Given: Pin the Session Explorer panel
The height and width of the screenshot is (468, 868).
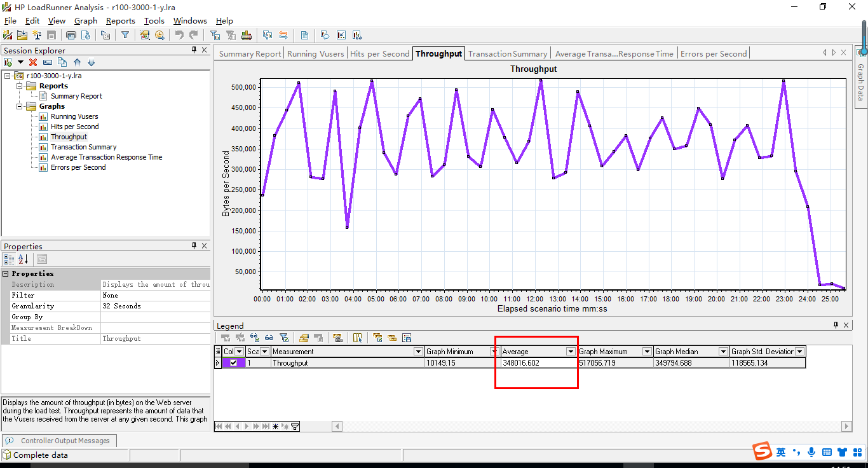Looking at the screenshot, I should point(194,50).
